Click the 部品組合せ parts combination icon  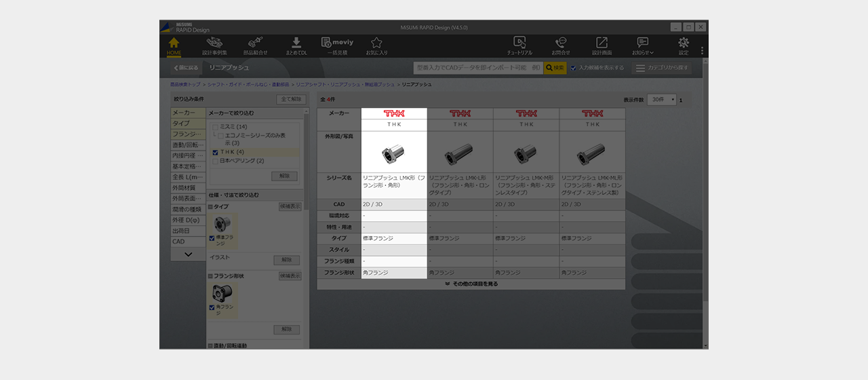point(255,45)
